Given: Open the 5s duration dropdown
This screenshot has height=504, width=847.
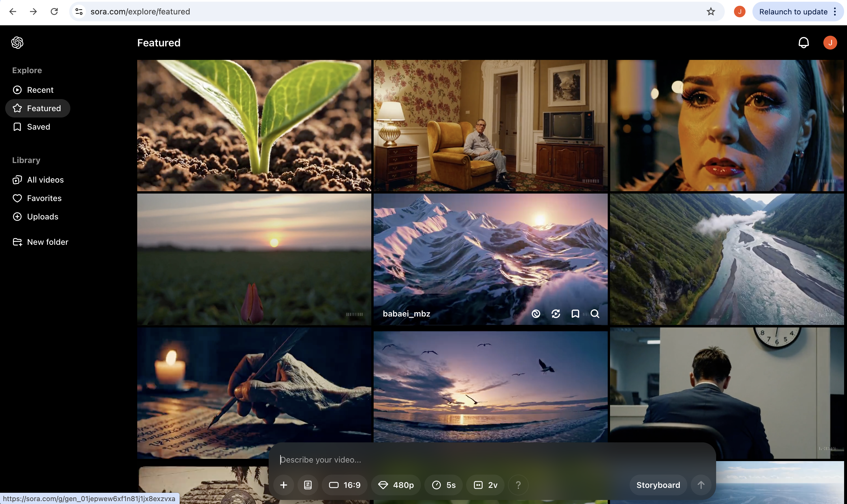Looking at the screenshot, I should [444, 485].
